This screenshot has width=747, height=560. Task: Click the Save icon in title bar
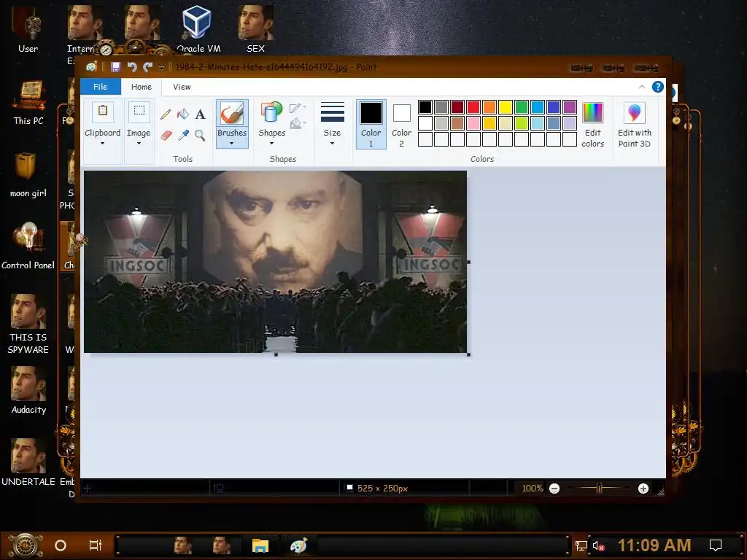pyautogui.click(x=115, y=67)
